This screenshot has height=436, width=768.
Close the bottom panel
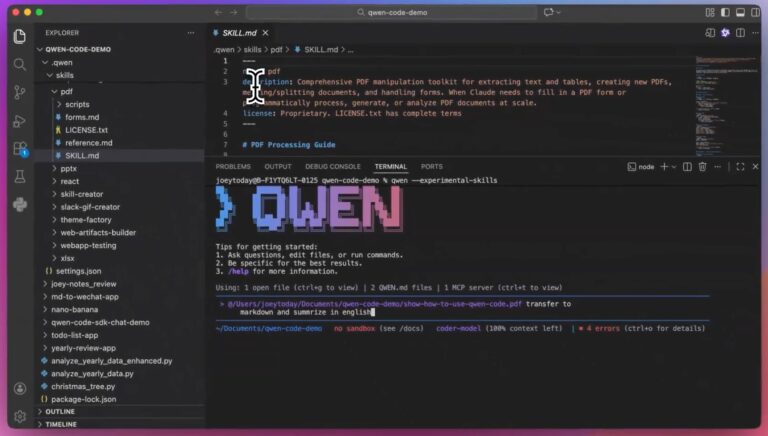pos(755,167)
